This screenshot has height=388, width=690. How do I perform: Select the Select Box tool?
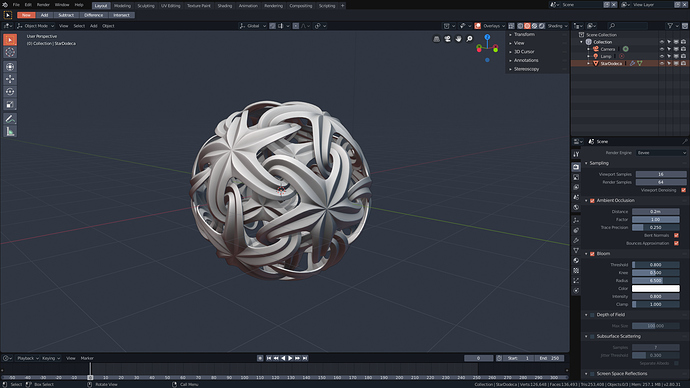pos(10,40)
